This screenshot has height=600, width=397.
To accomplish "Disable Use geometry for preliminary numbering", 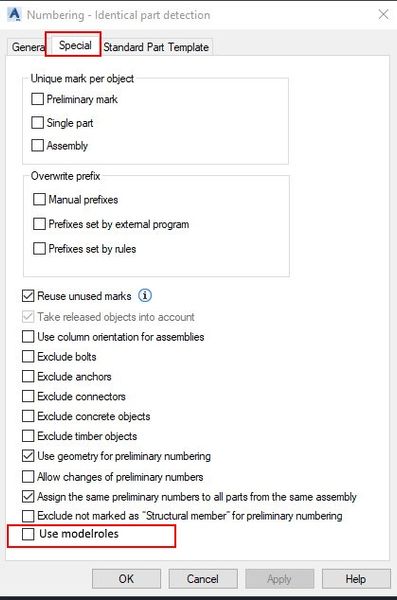I will pos(28,456).
